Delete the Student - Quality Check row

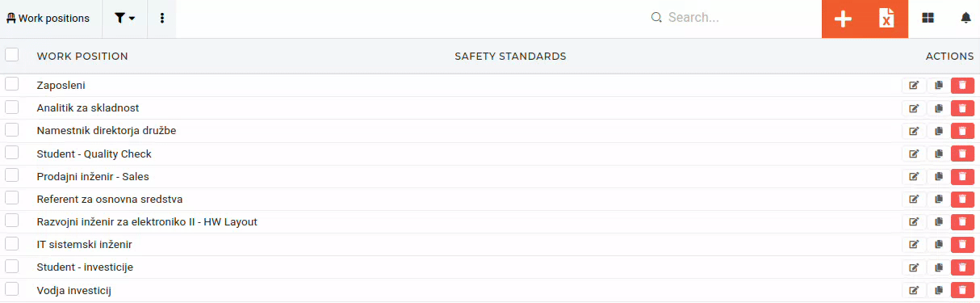(x=962, y=154)
